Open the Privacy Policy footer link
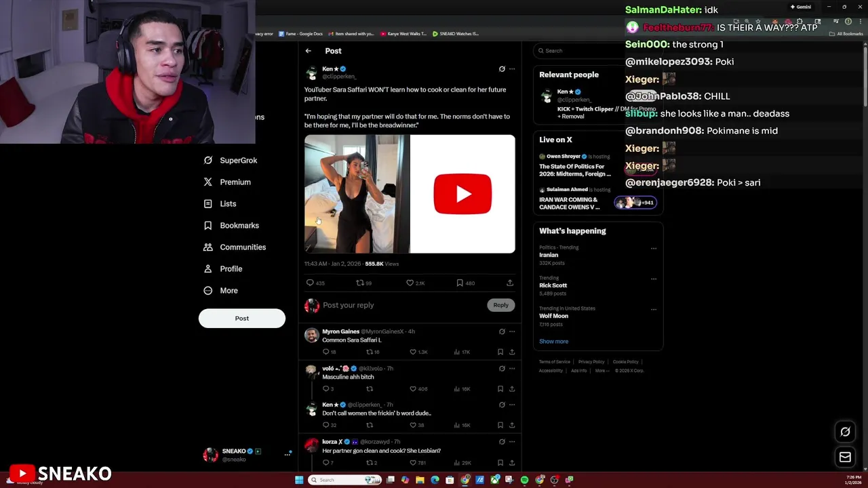The width and height of the screenshot is (868, 488). pyautogui.click(x=591, y=362)
